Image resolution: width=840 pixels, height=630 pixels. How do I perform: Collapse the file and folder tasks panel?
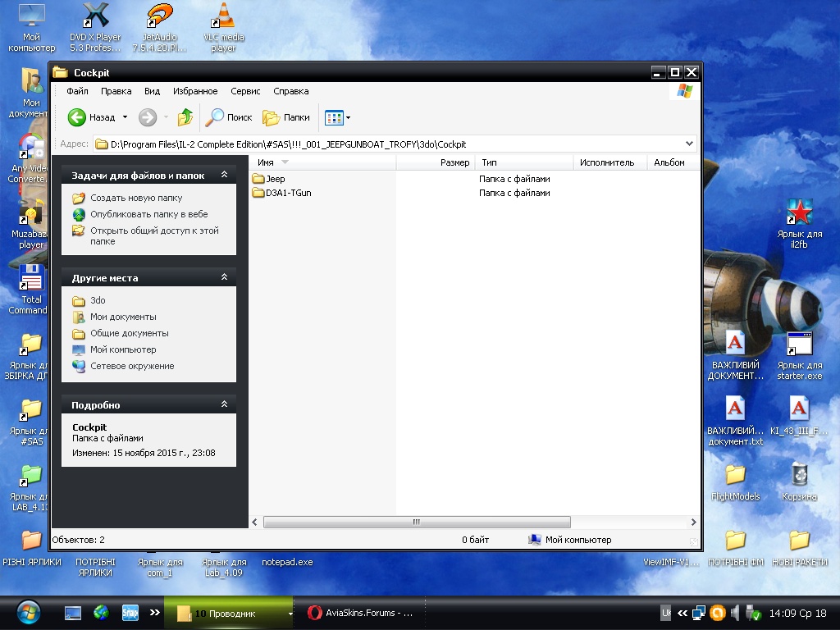pos(224,175)
